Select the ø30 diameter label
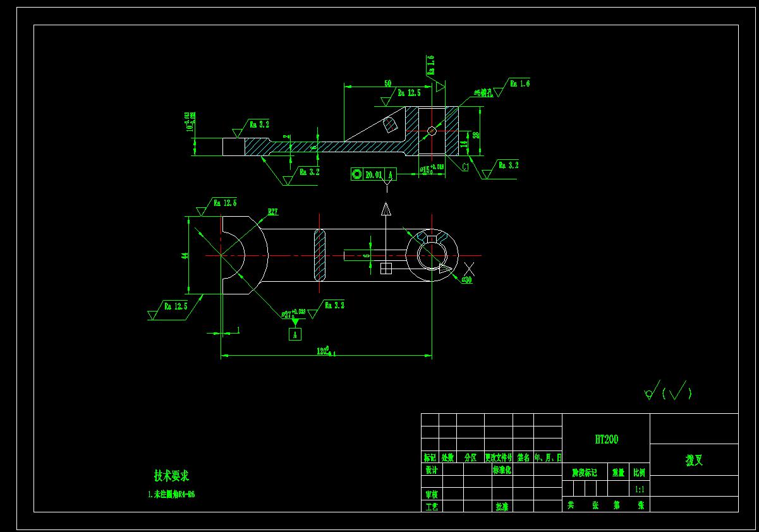The height and width of the screenshot is (532, 759). tap(467, 280)
